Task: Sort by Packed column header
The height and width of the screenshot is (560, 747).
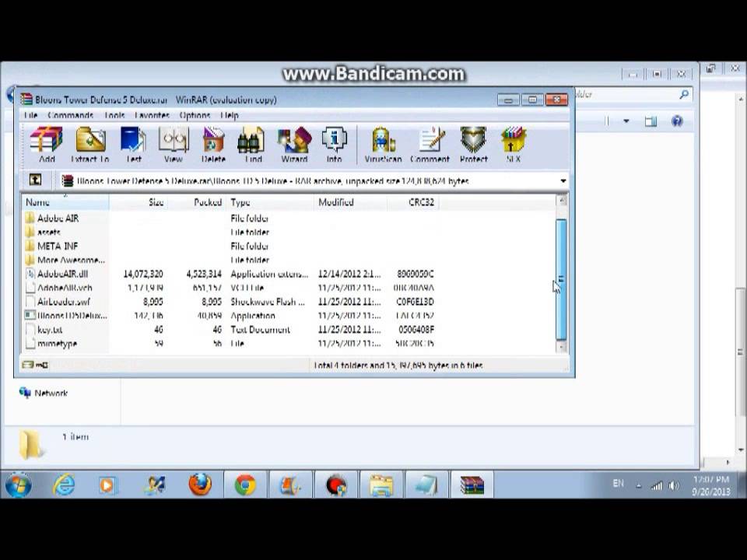Action: coord(197,202)
